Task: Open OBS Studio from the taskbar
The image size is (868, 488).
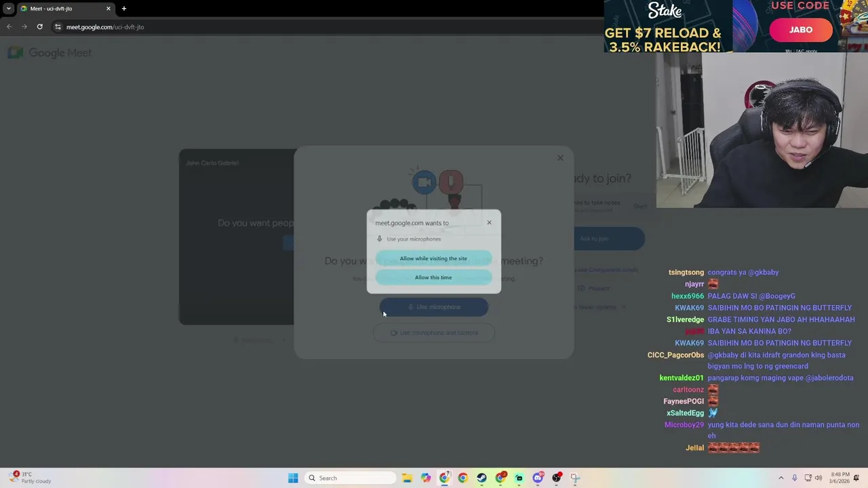Action: pyautogui.click(x=557, y=478)
